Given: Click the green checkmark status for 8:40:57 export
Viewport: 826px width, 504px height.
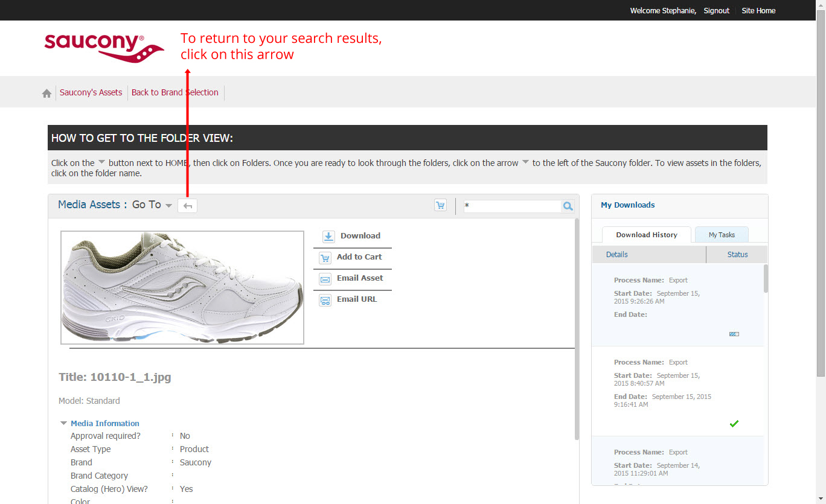Looking at the screenshot, I should click(734, 424).
